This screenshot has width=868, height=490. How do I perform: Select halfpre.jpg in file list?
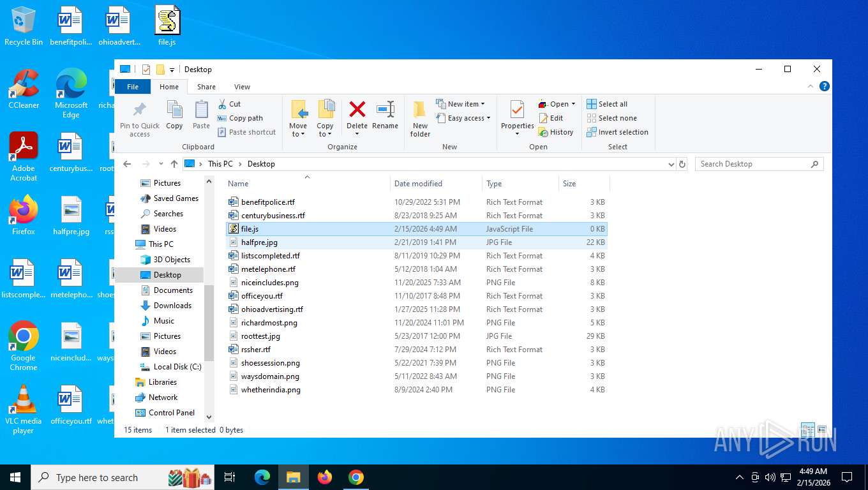point(417,242)
